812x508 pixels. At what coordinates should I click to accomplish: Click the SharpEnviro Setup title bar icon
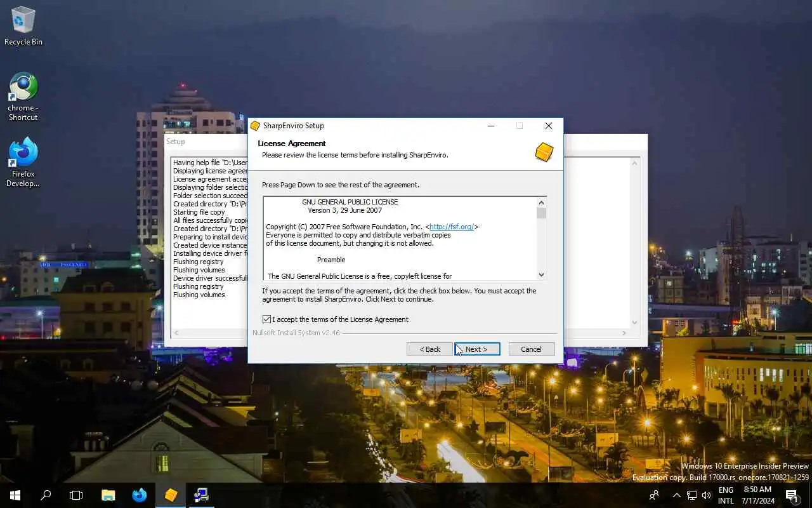pyautogui.click(x=255, y=126)
